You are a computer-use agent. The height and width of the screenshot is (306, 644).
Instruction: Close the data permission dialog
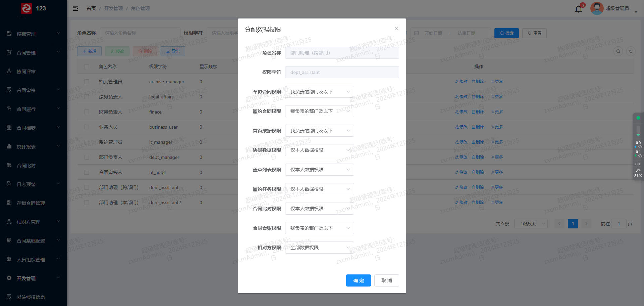pos(396,29)
